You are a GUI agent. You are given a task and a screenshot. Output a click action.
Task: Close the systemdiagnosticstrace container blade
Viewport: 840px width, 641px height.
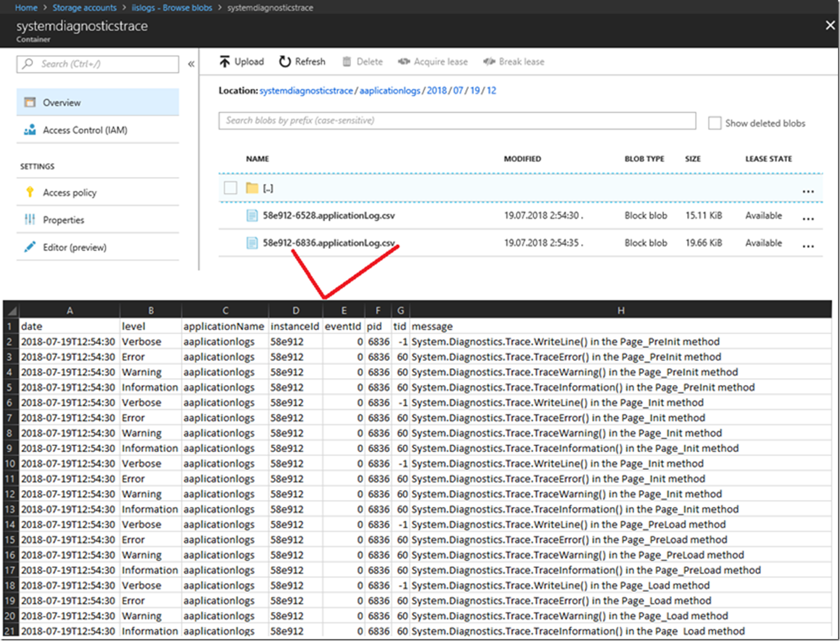pos(830,25)
